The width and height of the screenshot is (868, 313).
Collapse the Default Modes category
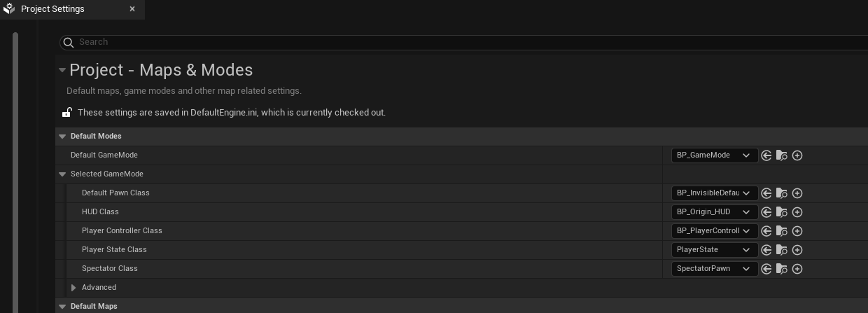click(62, 137)
